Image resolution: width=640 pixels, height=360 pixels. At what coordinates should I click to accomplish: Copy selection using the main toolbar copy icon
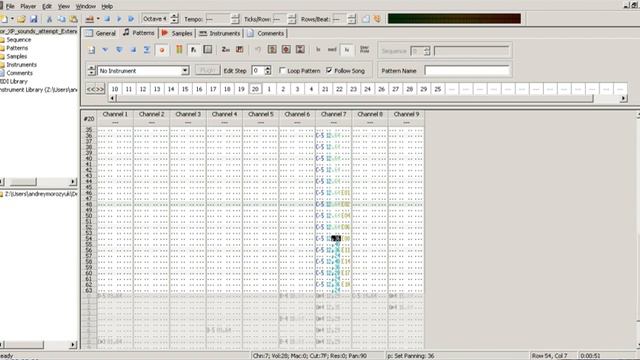[x=61, y=19]
